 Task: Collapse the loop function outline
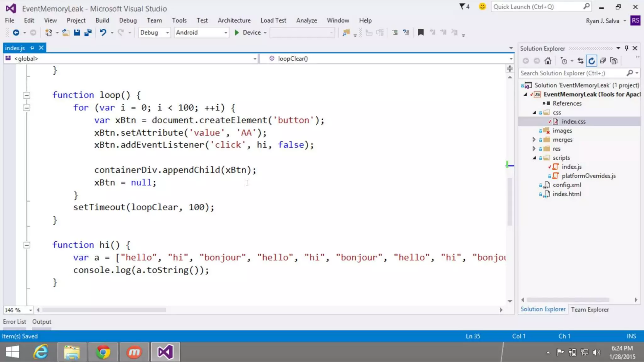pyautogui.click(x=27, y=95)
